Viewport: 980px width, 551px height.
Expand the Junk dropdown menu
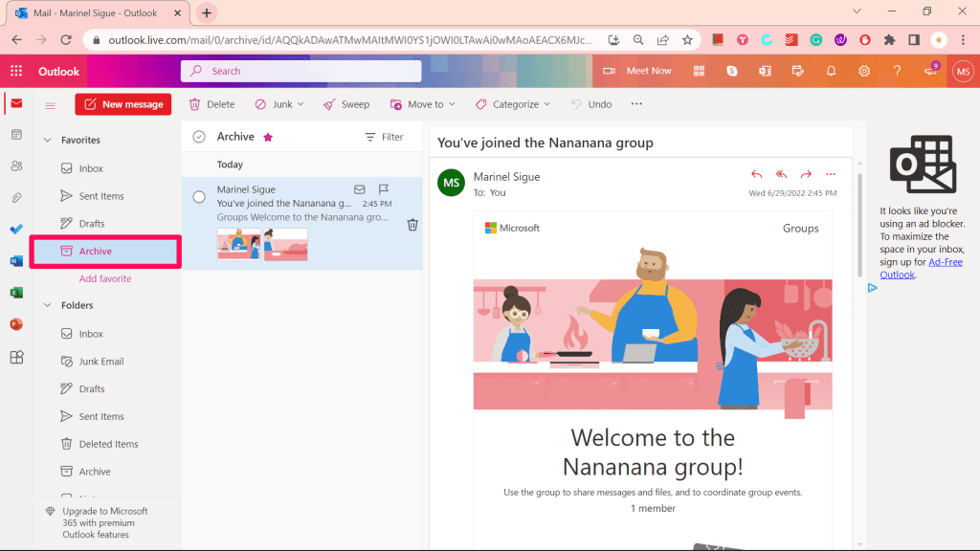coord(301,104)
